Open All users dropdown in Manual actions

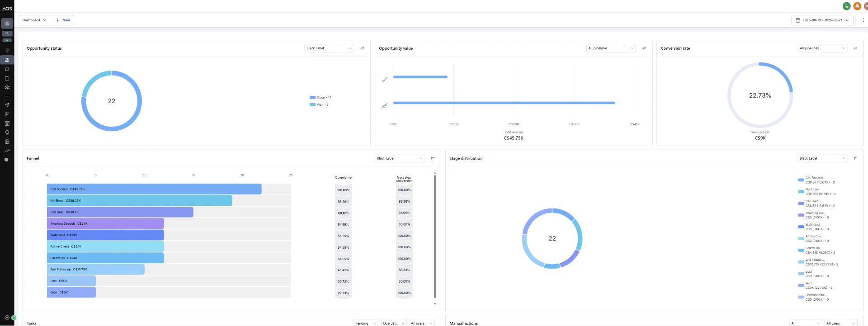click(841, 323)
